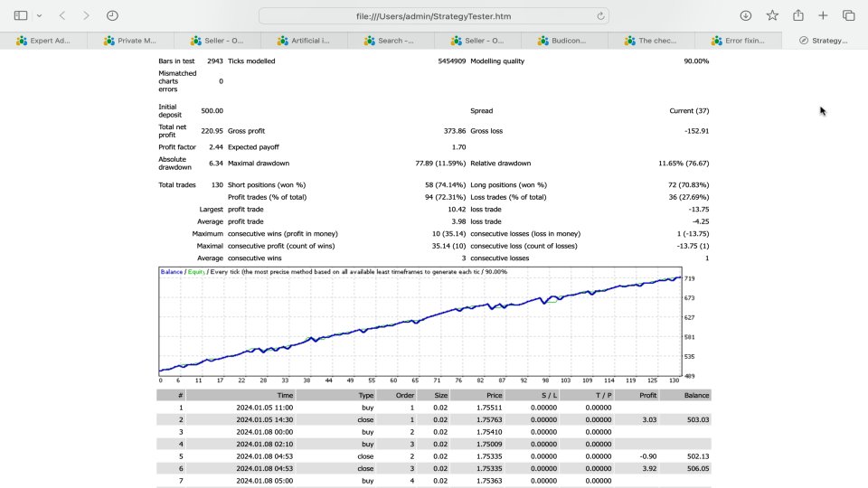Click balance cell 506.05
The height and width of the screenshot is (488, 868).
pyautogui.click(x=698, y=468)
